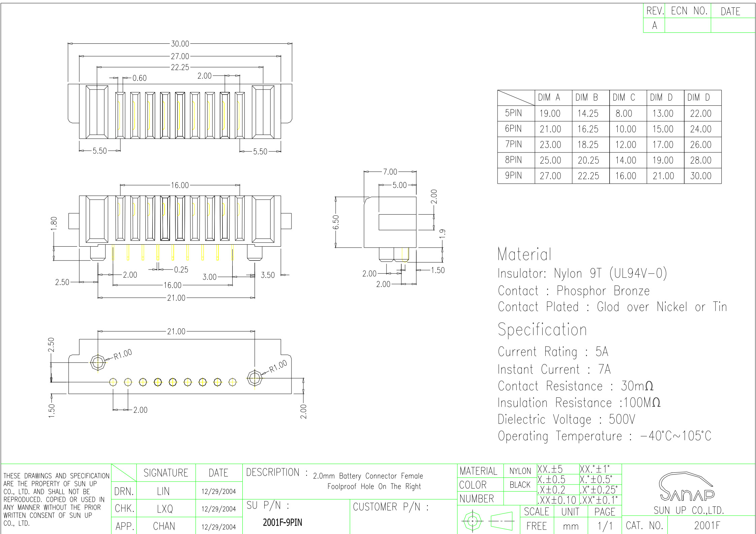Click the projection symbol circle with crosshair
The width and height of the screenshot is (756, 534).
(x=473, y=521)
